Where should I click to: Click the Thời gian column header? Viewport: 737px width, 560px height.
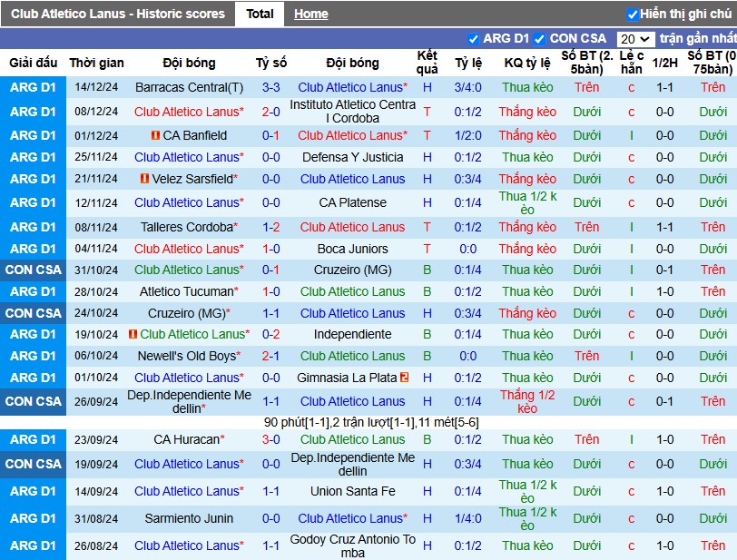(96, 63)
